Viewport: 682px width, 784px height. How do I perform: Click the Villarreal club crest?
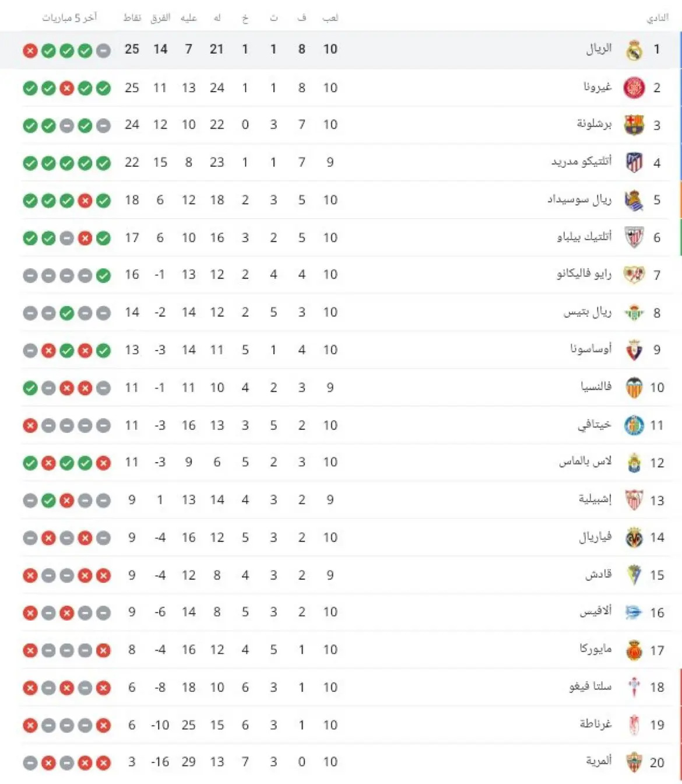point(634,538)
